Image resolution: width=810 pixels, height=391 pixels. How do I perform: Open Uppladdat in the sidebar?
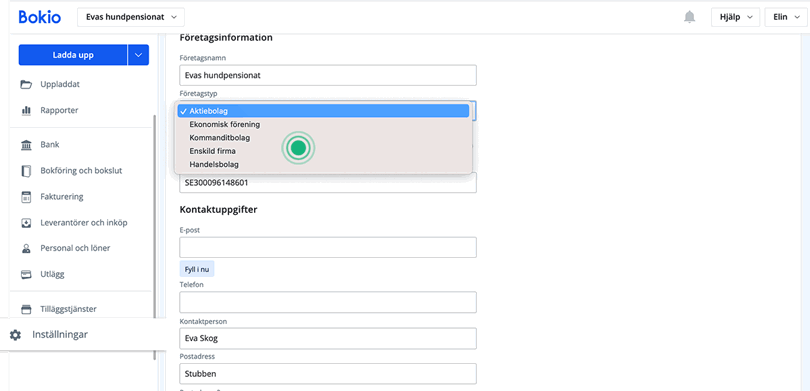pyautogui.click(x=60, y=84)
